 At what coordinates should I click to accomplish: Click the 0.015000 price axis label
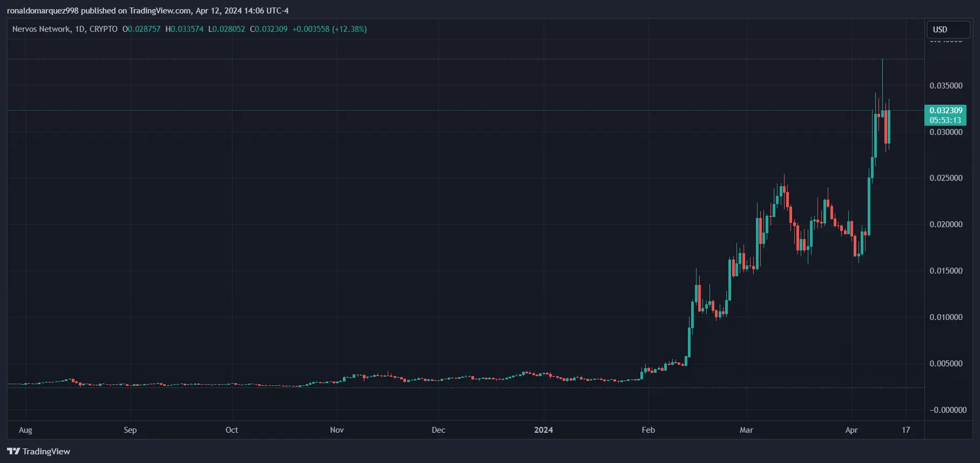click(946, 271)
